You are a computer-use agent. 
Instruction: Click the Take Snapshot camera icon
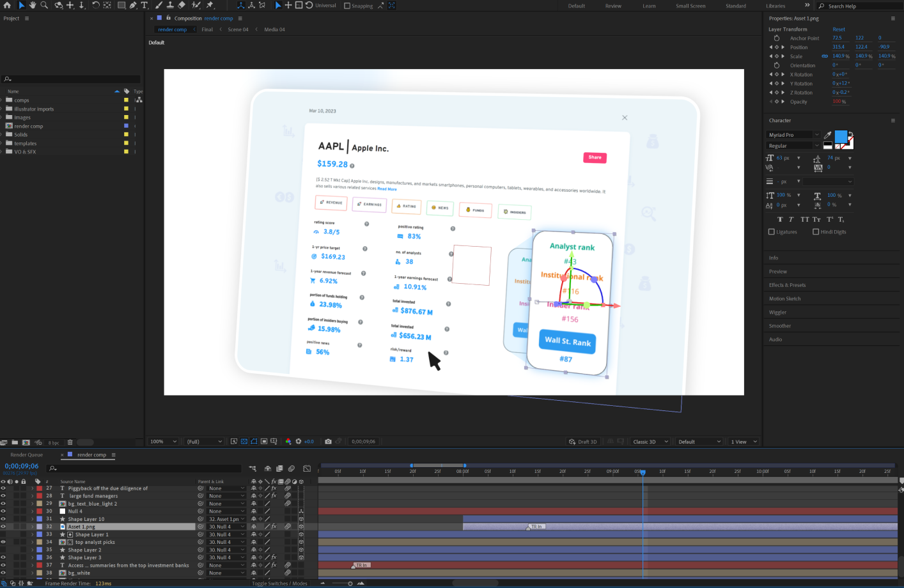328,442
